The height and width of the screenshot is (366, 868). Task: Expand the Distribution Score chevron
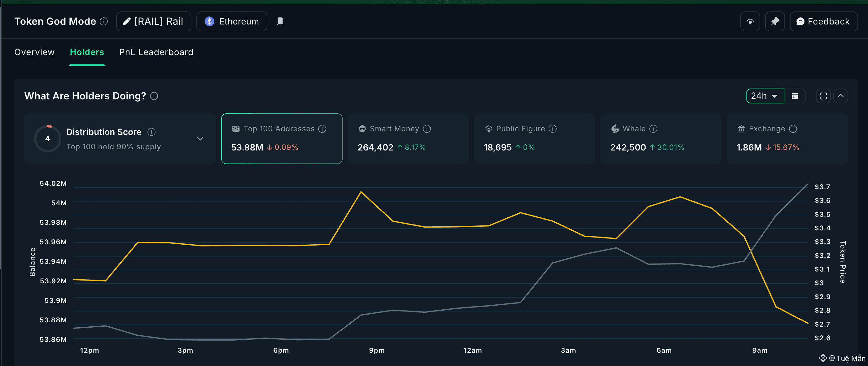tap(200, 139)
